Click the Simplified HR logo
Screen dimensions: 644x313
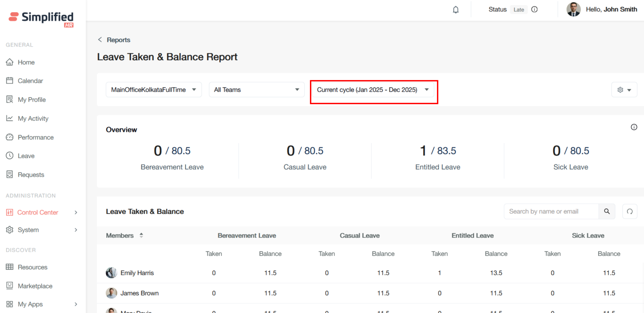pyautogui.click(x=41, y=18)
